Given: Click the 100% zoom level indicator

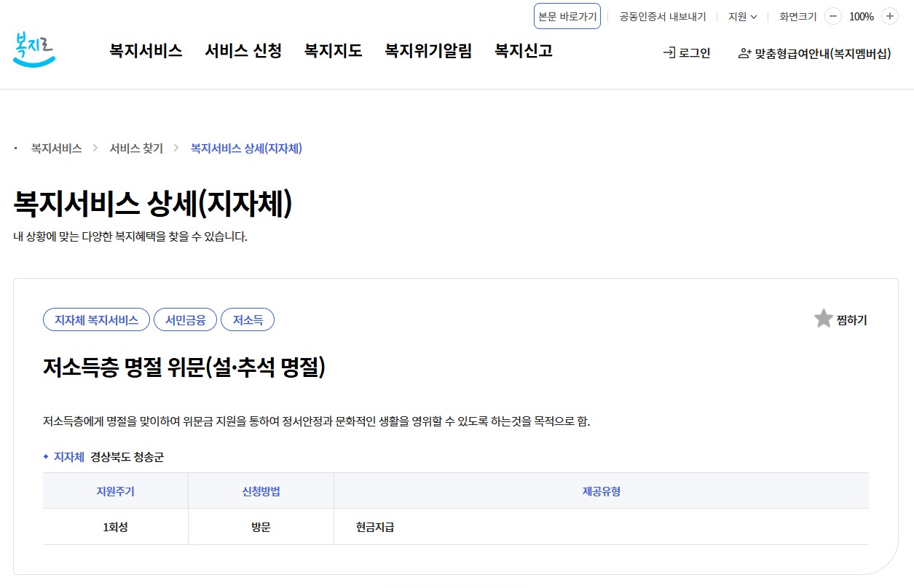Looking at the screenshot, I should (x=862, y=15).
